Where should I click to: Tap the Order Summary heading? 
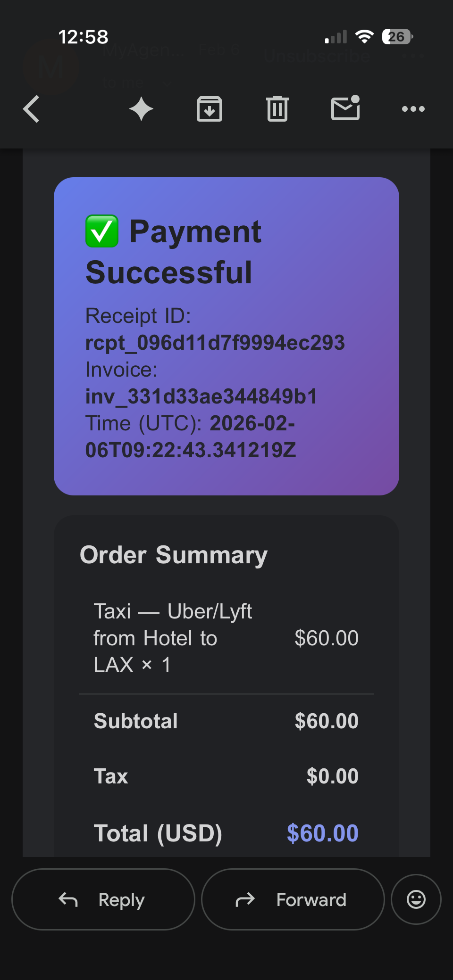click(x=174, y=555)
